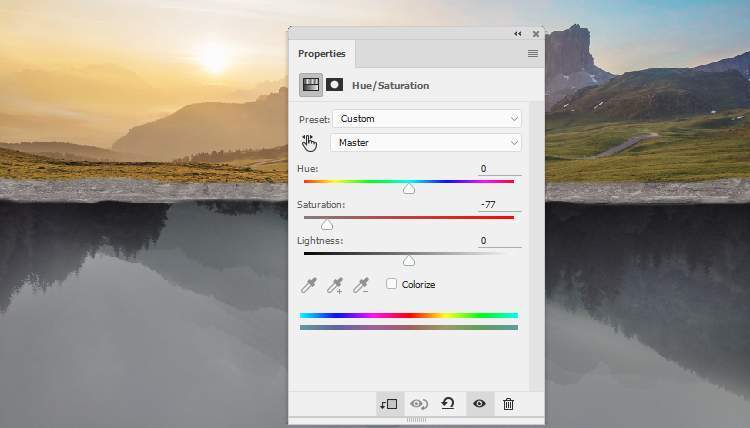Select the eyedropper tool
The height and width of the screenshot is (428, 750).
coord(309,285)
